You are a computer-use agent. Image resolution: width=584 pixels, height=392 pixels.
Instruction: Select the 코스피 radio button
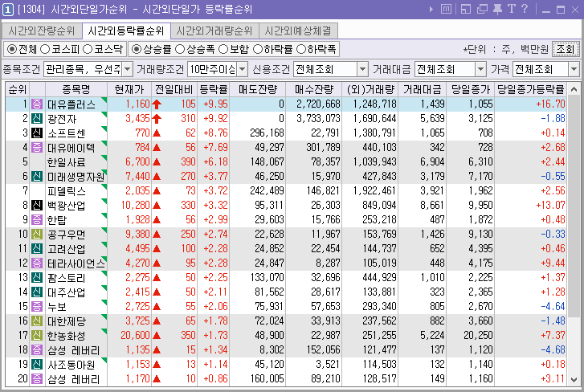pos(45,49)
